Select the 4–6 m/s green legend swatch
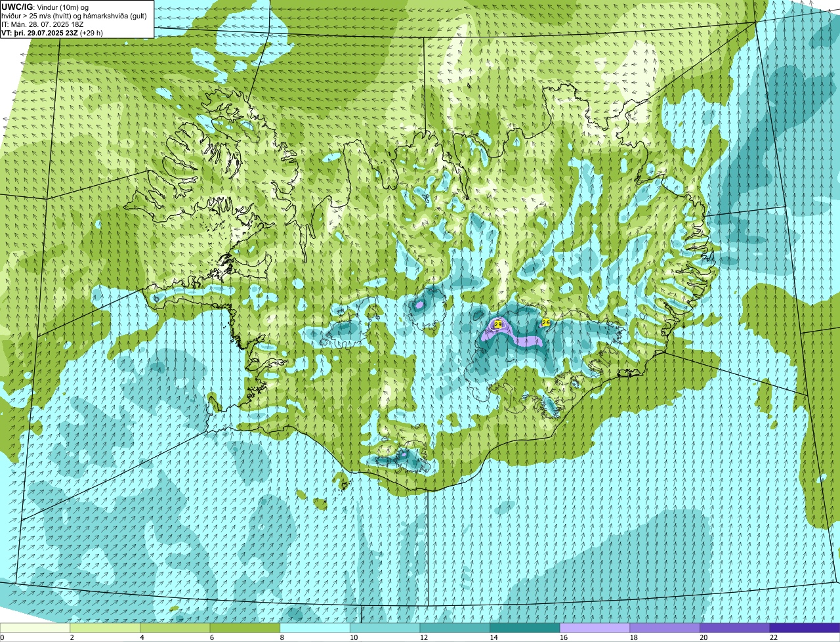Image resolution: width=840 pixels, height=642 pixels. 175,628
